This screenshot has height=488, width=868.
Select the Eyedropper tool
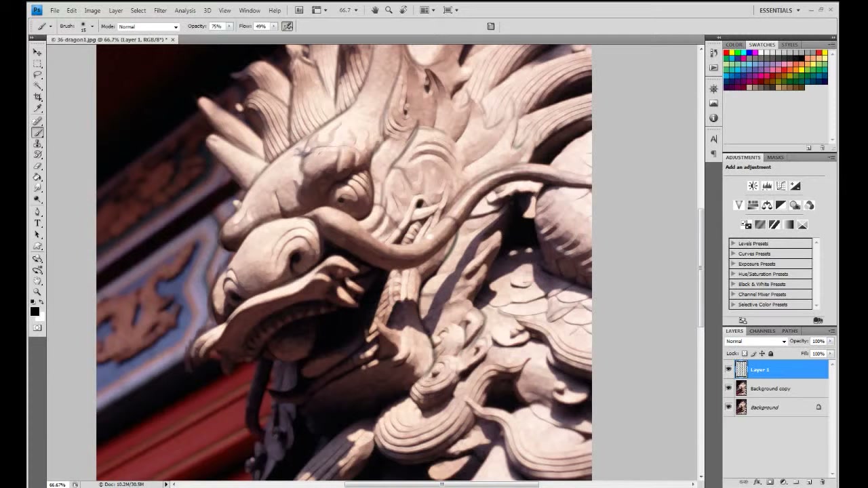click(37, 108)
